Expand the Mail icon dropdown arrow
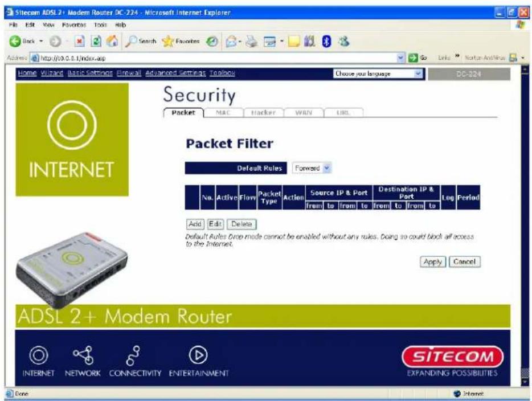 coord(240,42)
